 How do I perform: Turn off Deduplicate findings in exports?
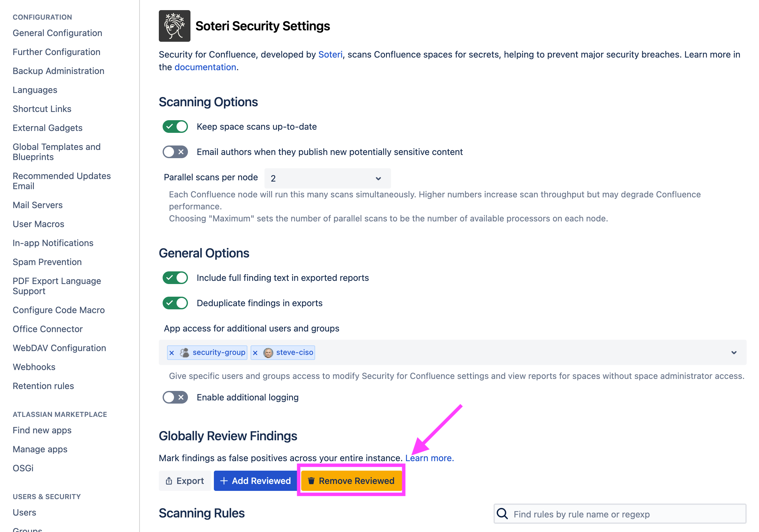click(x=175, y=303)
